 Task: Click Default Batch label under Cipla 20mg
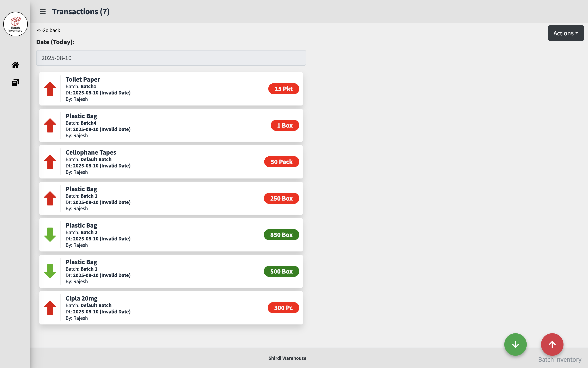pos(96,305)
